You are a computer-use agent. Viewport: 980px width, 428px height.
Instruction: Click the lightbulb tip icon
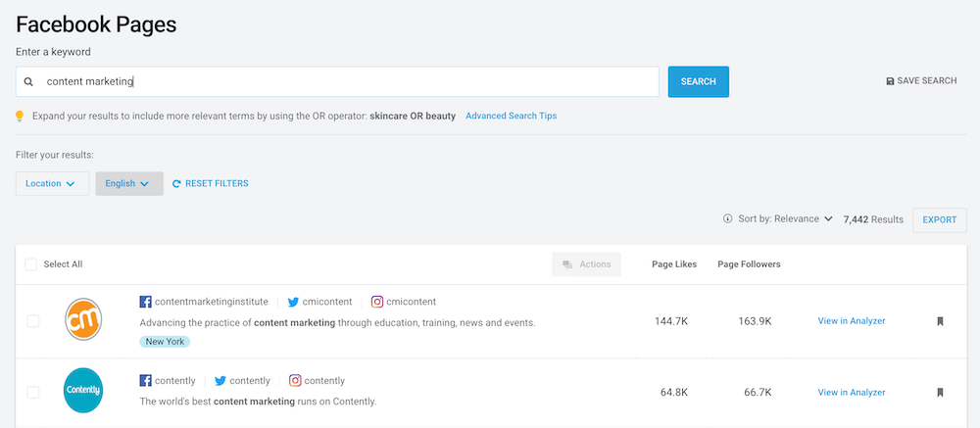click(x=20, y=116)
